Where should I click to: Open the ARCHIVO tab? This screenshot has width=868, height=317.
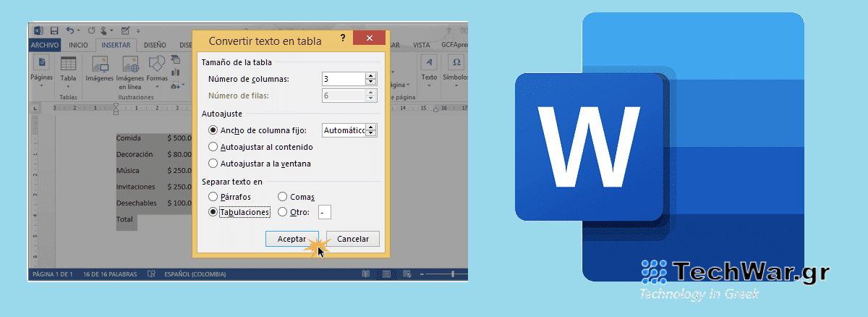point(45,45)
